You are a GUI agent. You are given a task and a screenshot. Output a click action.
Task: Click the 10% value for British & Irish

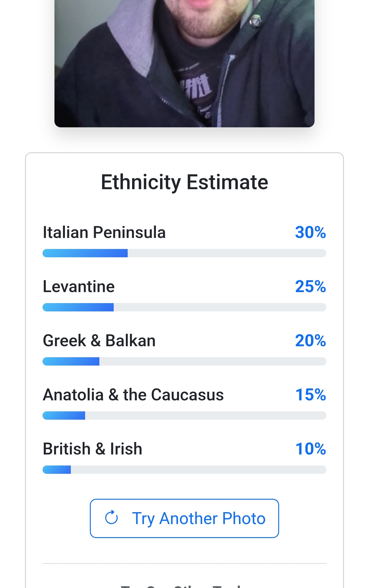[x=310, y=449]
